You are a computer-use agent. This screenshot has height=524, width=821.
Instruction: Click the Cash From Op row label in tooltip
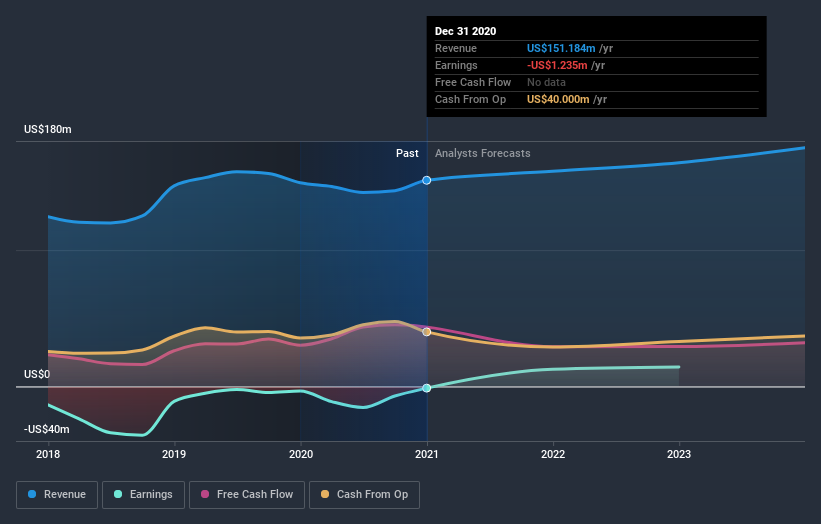pos(470,99)
